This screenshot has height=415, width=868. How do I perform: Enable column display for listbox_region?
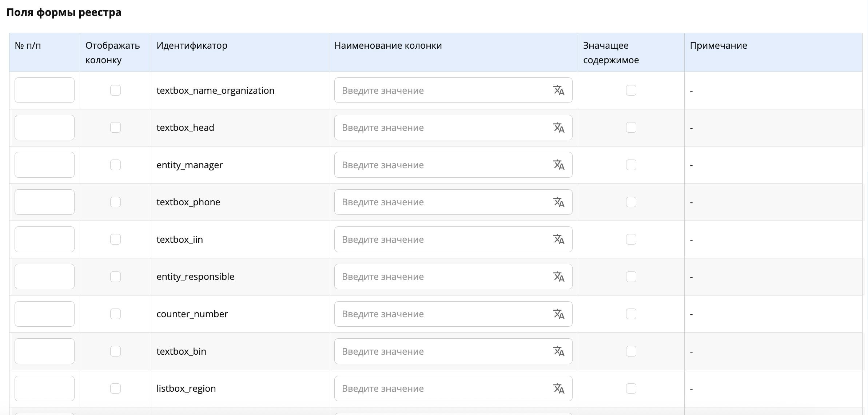coord(115,388)
